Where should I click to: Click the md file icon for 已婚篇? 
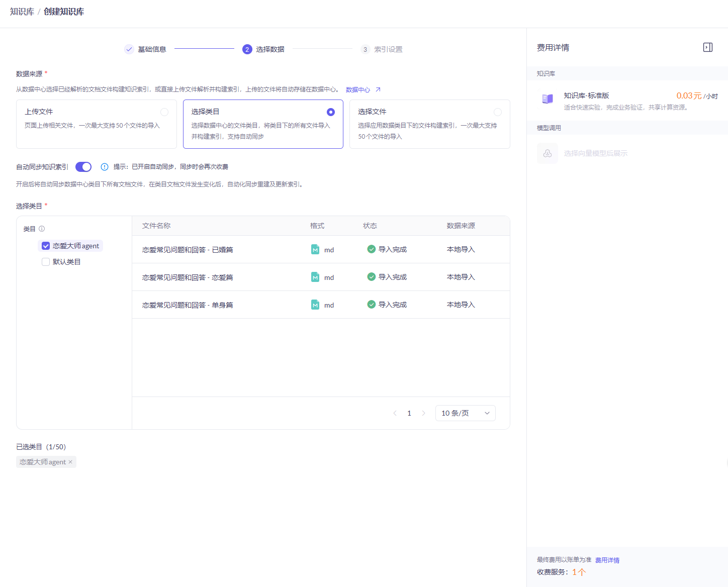(x=315, y=249)
